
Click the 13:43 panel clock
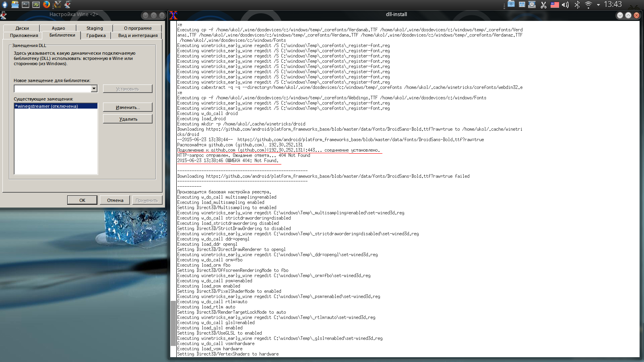613,4
